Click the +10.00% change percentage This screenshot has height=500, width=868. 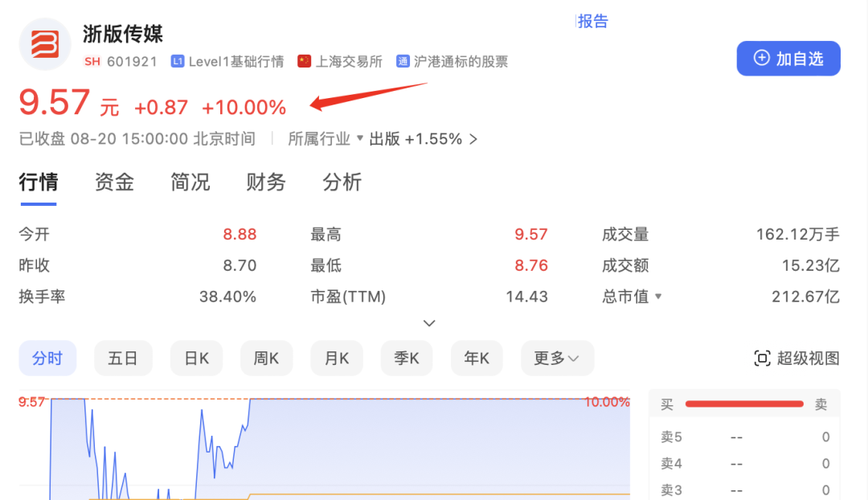pyautogui.click(x=244, y=108)
